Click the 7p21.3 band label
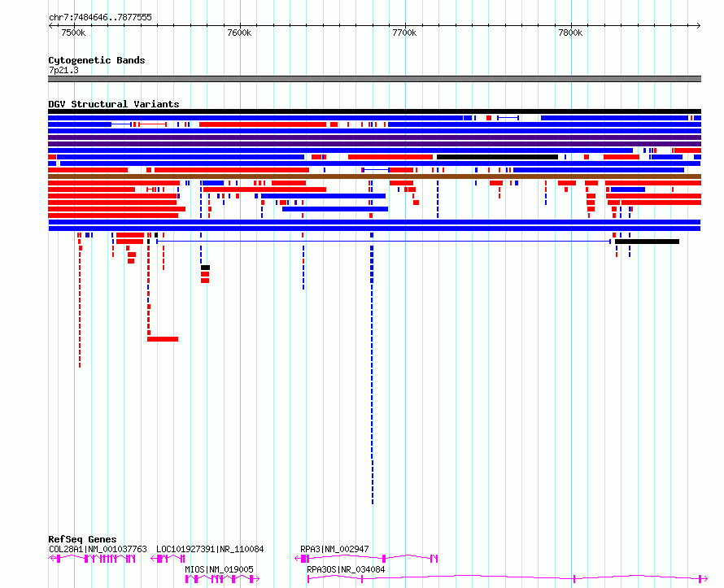This screenshot has height=588, width=724. point(63,70)
